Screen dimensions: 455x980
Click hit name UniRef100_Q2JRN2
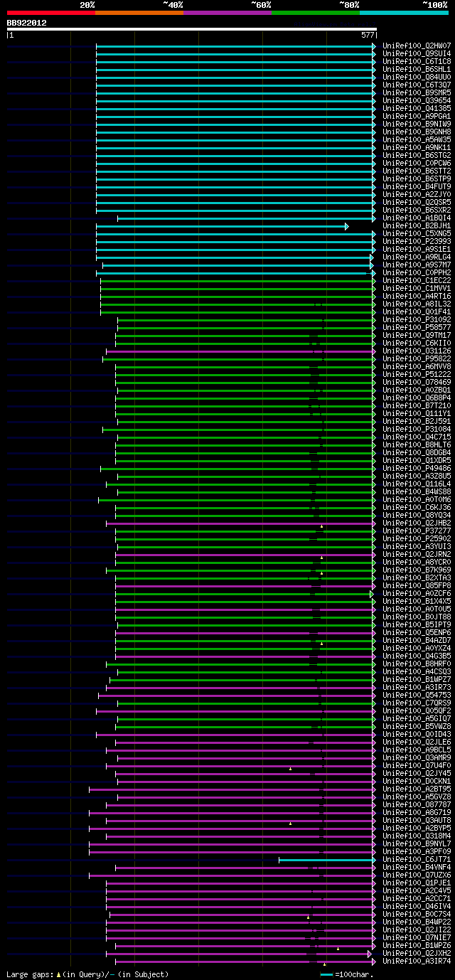pyautogui.click(x=417, y=554)
